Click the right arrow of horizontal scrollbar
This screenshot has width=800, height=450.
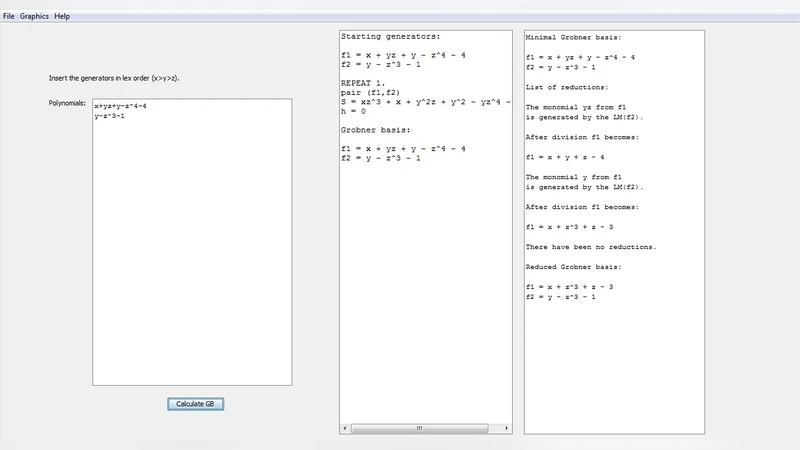coord(507,428)
